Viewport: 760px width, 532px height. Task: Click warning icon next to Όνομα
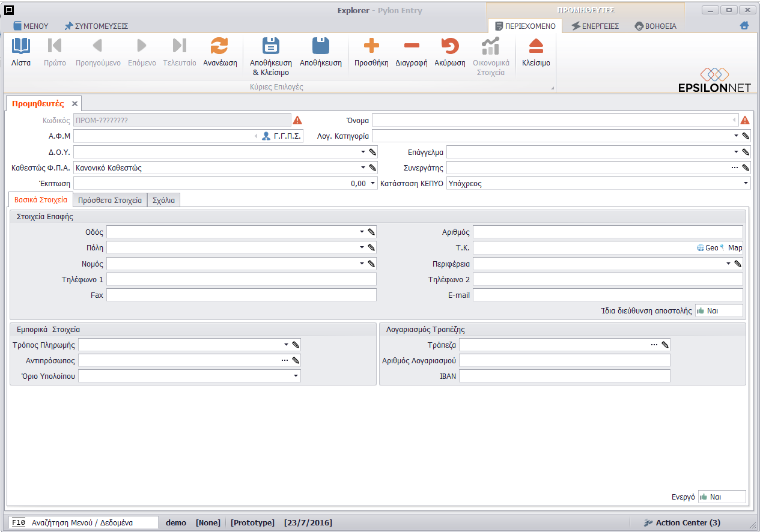coord(745,120)
